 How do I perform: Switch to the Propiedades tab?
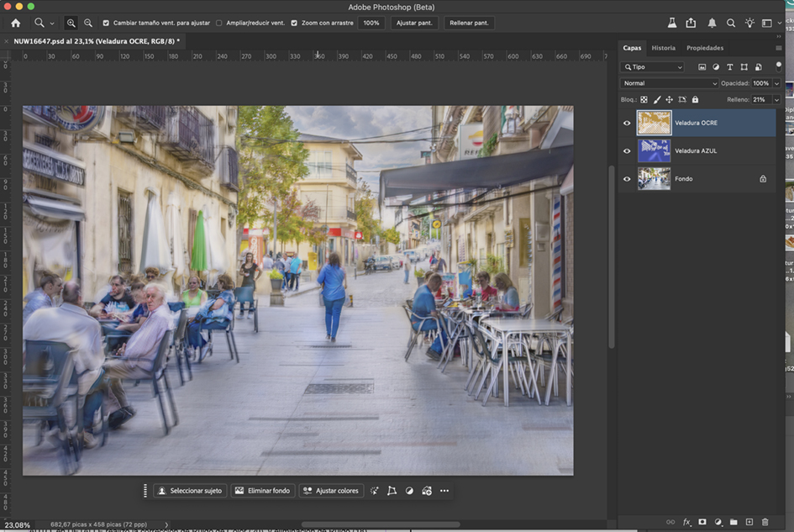pos(704,48)
